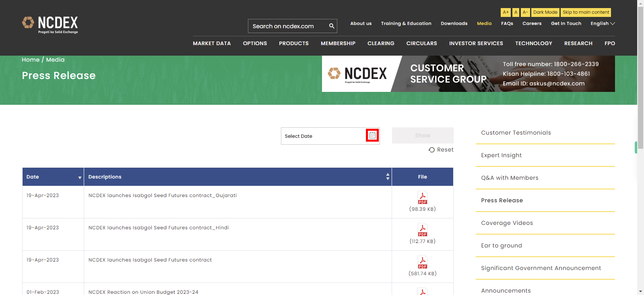644x295 pixels.
Task: Click 'NCDEX launches Isabgol Seed Futures contract_Gujarati' text
Action: pyautogui.click(x=163, y=195)
